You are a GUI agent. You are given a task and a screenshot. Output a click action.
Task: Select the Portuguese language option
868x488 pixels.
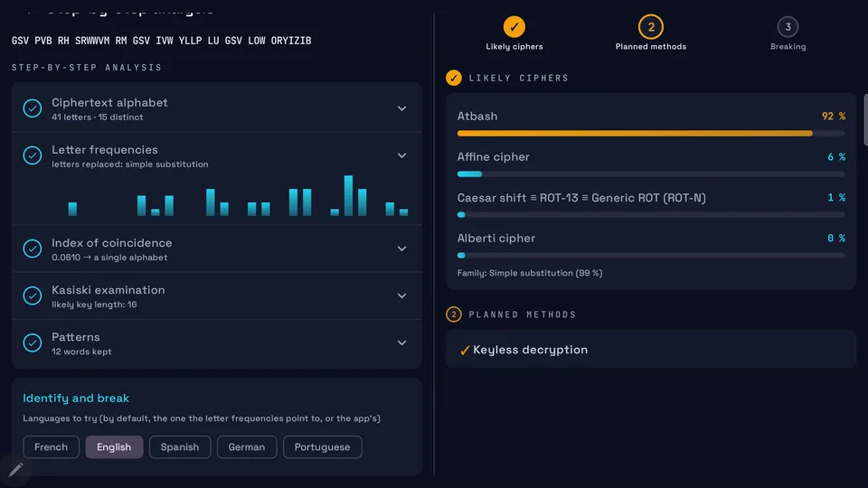click(x=322, y=447)
